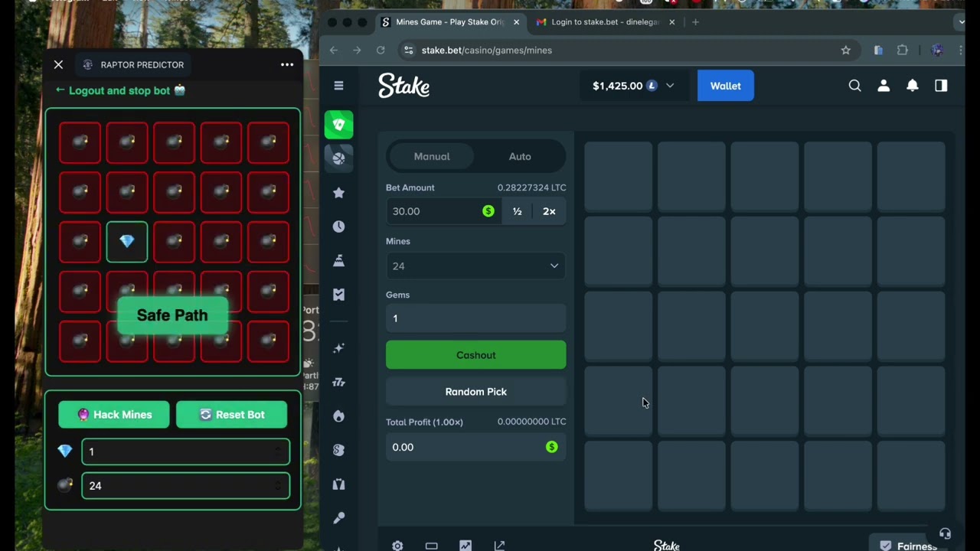Bookmark this page with Chrome star icon
This screenshot has height=551, width=980.
pyautogui.click(x=846, y=50)
